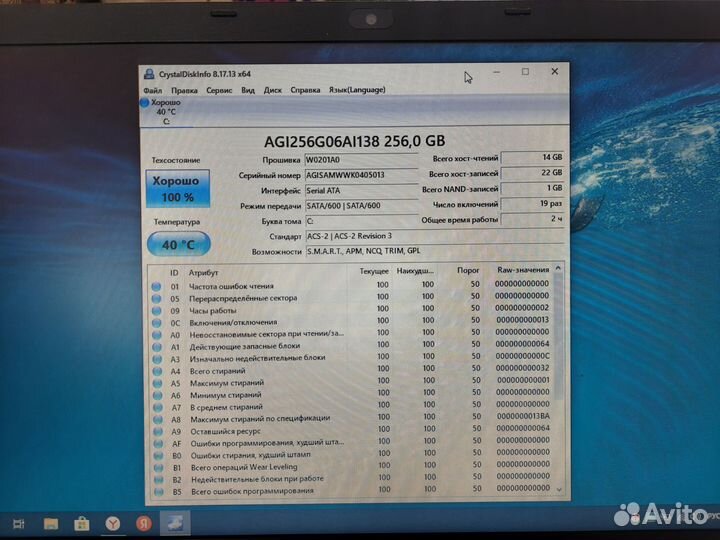This screenshot has height=540, width=720.
Task: Click status icon of attribute A4 Всего стираний
Action: (158, 371)
